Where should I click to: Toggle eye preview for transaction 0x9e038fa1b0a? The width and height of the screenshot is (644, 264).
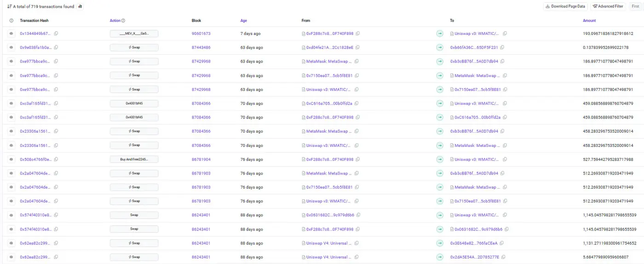pyautogui.click(x=11, y=47)
